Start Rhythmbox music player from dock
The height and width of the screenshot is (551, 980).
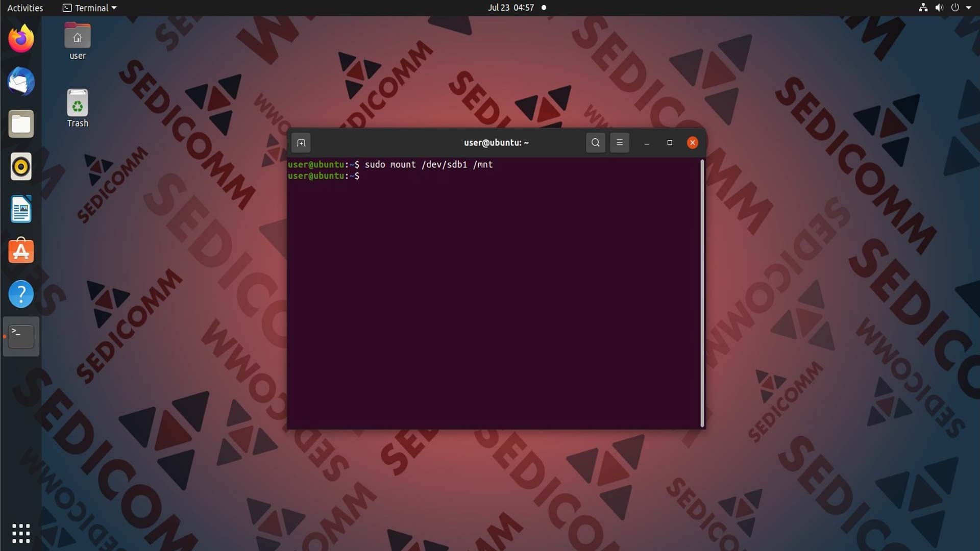[x=21, y=167]
